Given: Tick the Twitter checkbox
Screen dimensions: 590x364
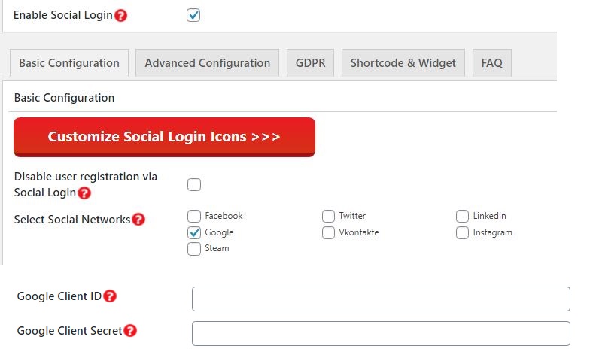Looking at the screenshot, I should coord(328,217).
